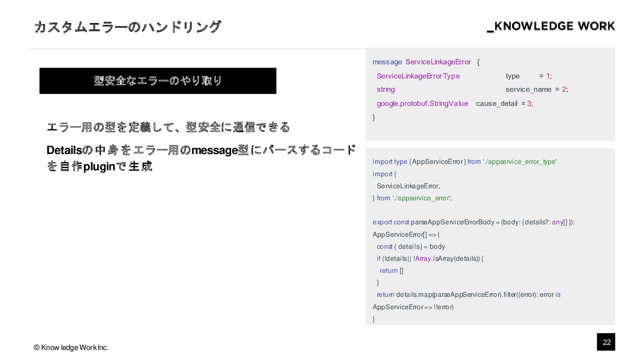Click the KNOWLEDGE WORK logo
This screenshot has width=644, height=362.
click(551, 26)
